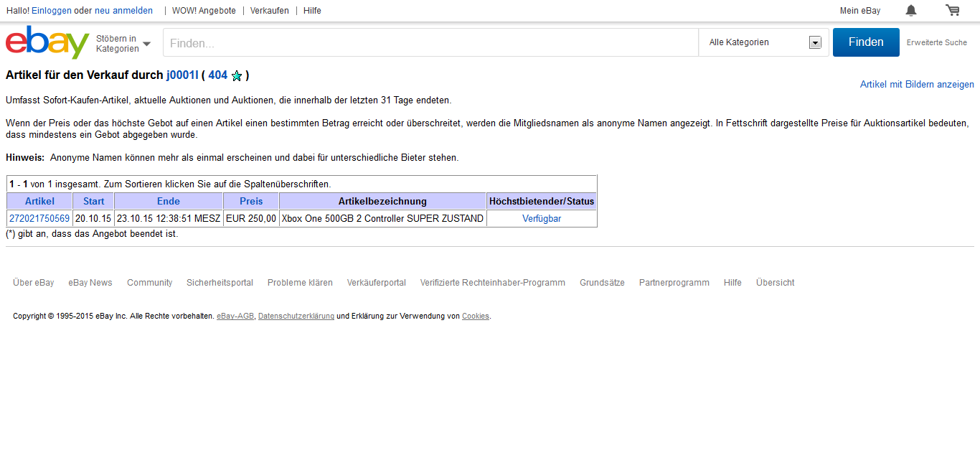Click the Verfügbar status link

pos(542,219)
